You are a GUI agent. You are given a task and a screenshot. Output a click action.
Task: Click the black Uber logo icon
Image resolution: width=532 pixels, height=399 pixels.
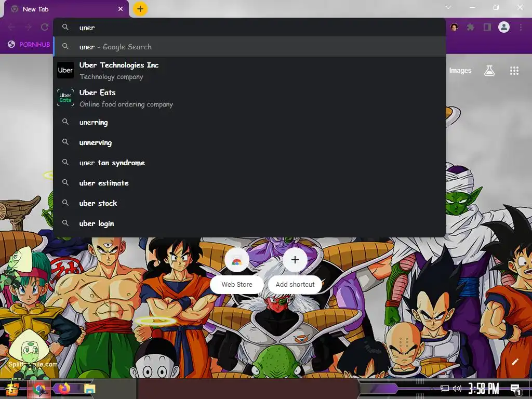pos(65,70)
